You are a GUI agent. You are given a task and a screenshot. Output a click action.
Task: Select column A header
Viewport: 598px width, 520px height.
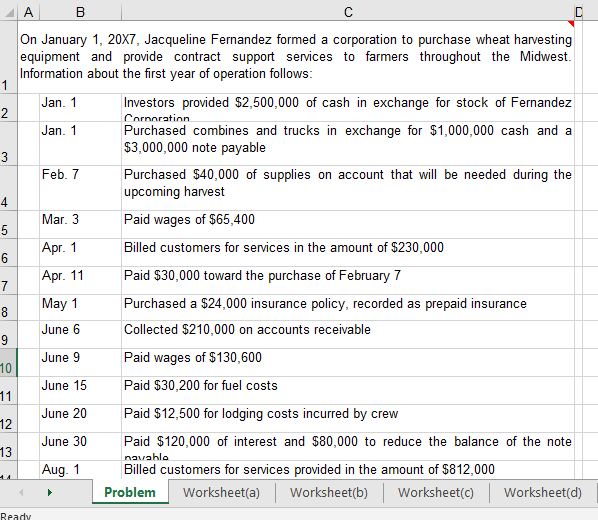point(28,12)
